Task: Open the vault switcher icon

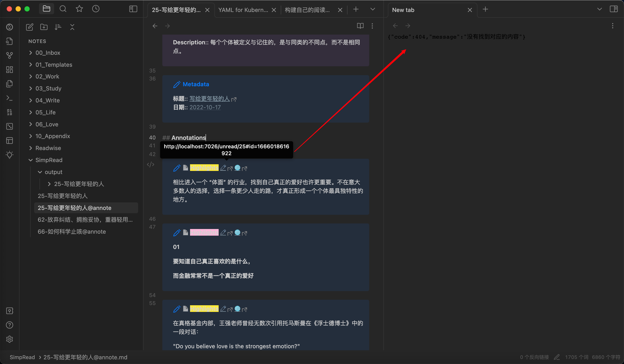Action: pyautogui.click(x=9, y=311)
